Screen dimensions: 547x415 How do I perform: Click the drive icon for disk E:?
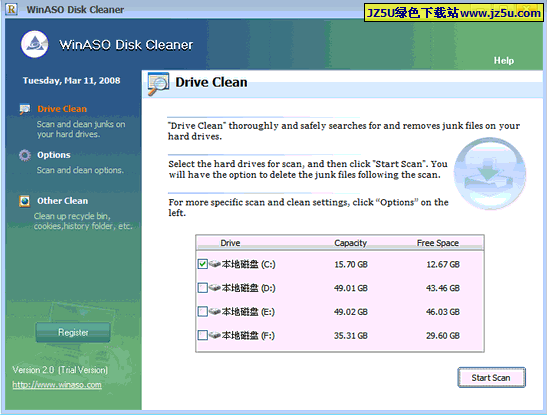pos(215,311)
